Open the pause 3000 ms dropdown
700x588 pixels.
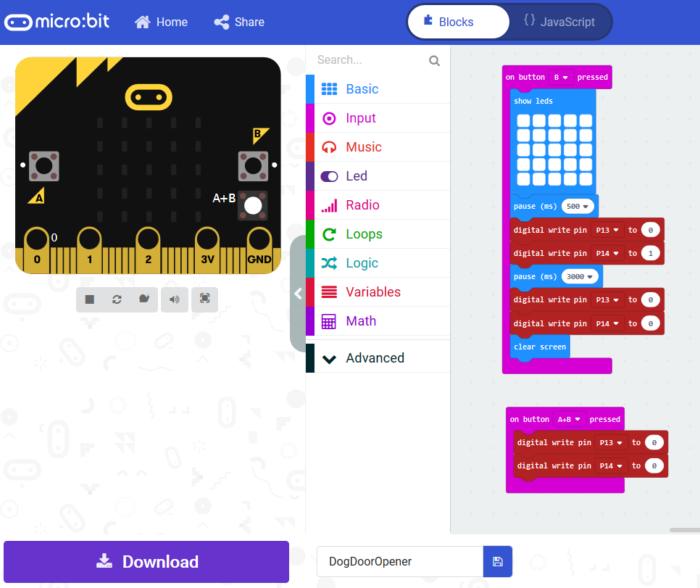click(x=580, y=276)
